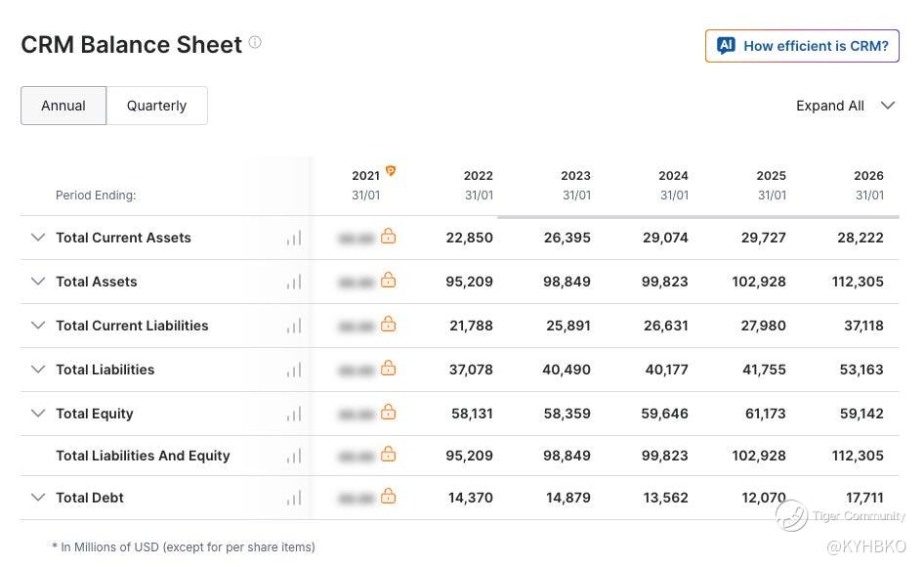The width and height of the screenshot is (924, 567).
Task: Open the Expand All dropdown
Action: (x=846, y=106)
